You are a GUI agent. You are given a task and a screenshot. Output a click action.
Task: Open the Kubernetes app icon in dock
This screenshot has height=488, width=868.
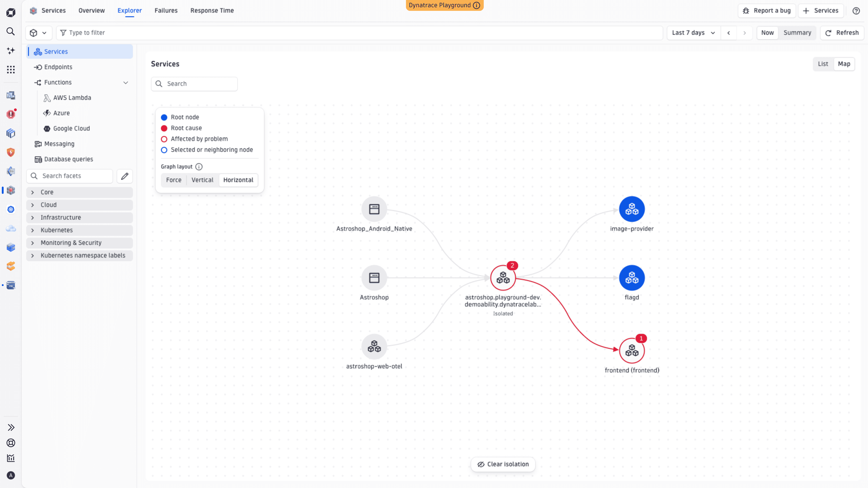pyautogui.click(x=11, y=209)
